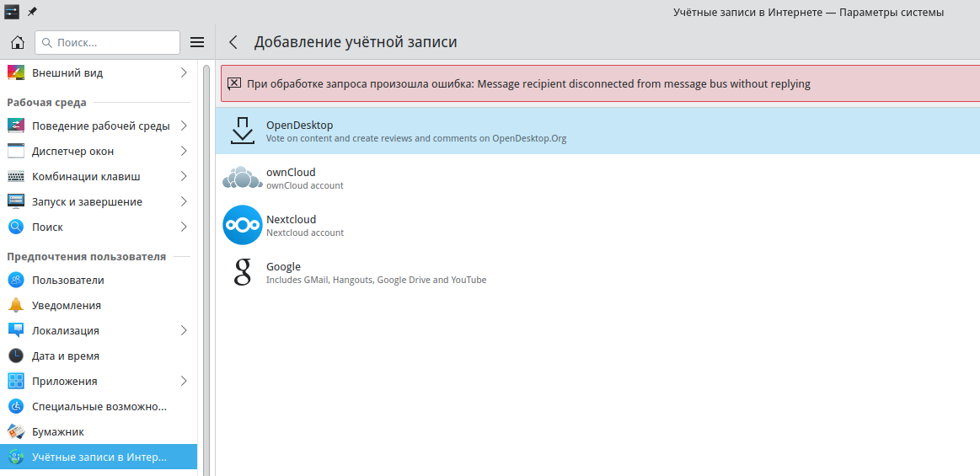This screenshot has height=476, width=980.
Task: Expand the "Запуск и завершение" chevron
Action: point(184,201)
